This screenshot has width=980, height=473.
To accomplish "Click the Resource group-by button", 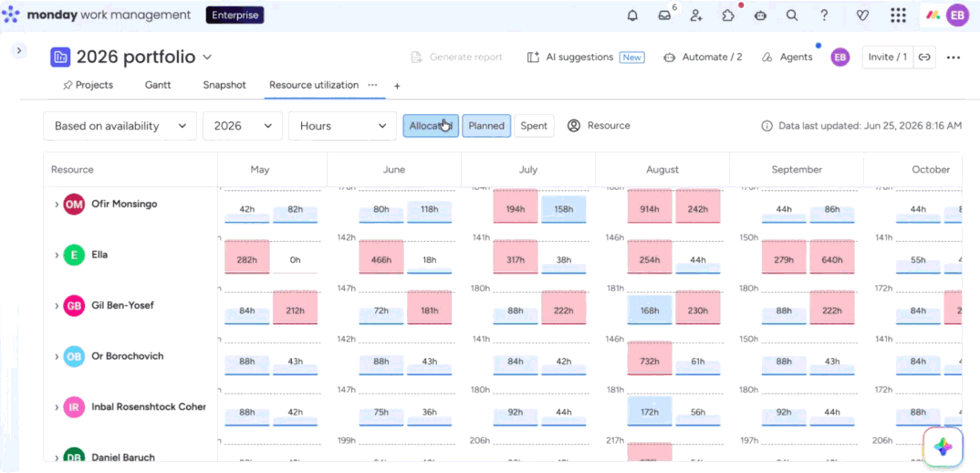I will pos(599,126).
